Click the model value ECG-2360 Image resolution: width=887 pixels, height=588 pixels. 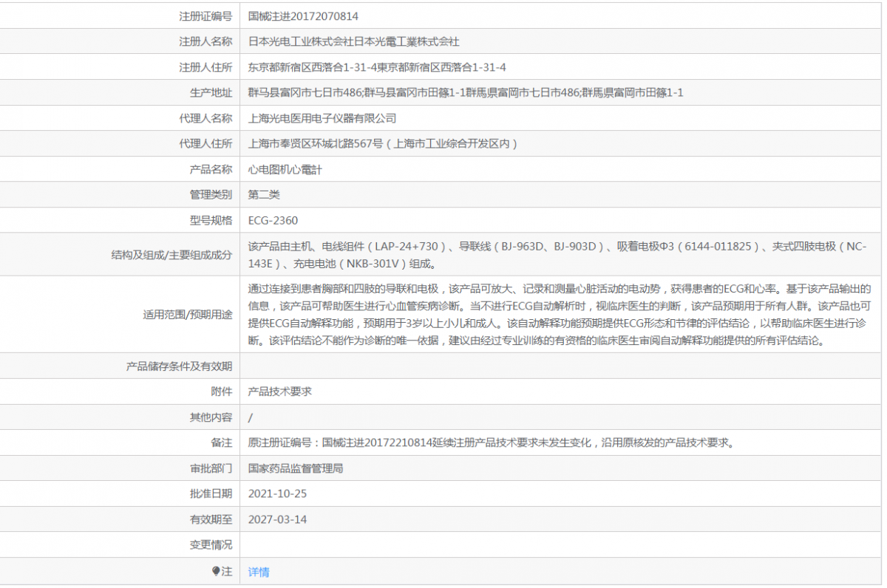click(x=273, y=220)
